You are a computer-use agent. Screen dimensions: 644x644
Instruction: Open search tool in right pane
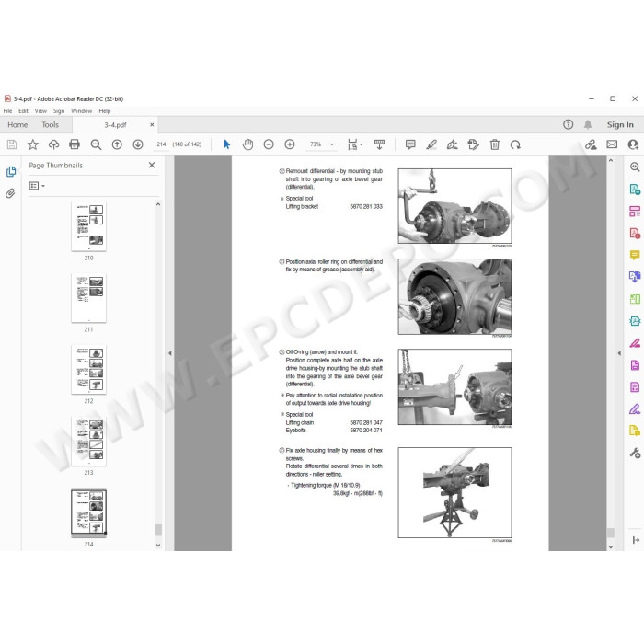635,167
